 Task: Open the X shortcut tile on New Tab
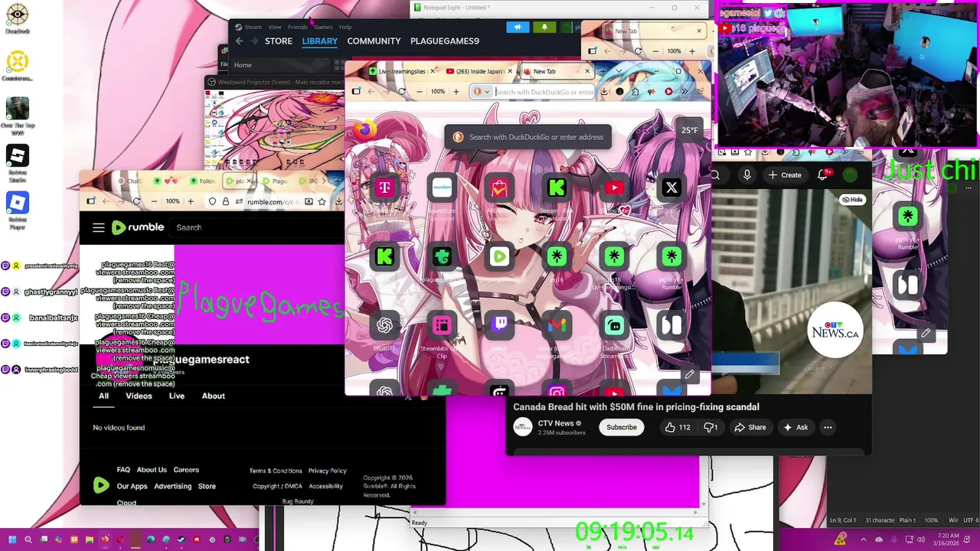click(671, 187)
